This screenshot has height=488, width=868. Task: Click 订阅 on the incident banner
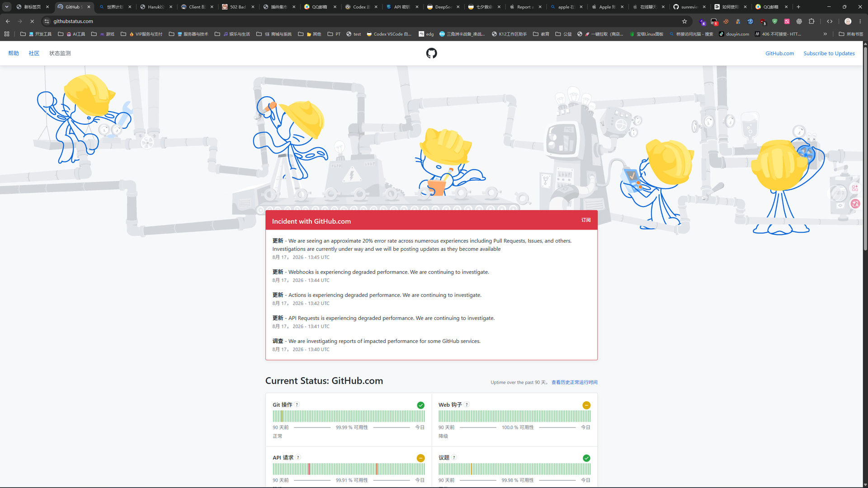[x=586, y=220]
